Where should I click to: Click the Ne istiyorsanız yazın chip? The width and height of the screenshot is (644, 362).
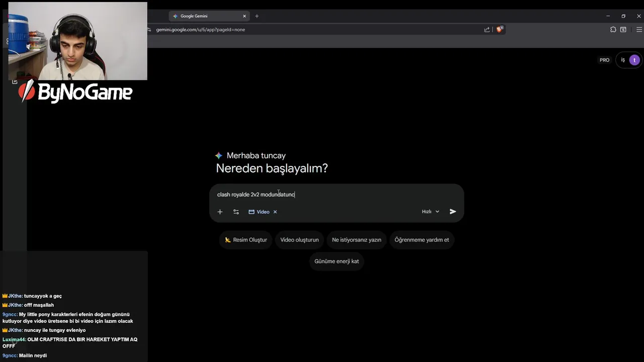pos(357,240)
